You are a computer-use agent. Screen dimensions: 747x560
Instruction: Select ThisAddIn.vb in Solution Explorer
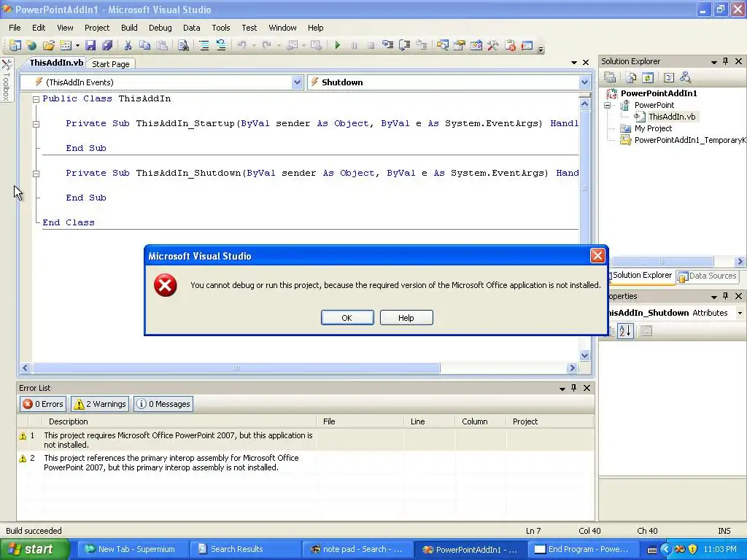(x=671, y=117)
